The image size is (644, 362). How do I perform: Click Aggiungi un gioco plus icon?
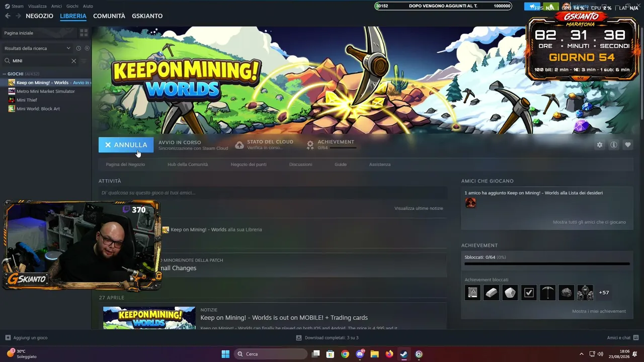[8, 338]
